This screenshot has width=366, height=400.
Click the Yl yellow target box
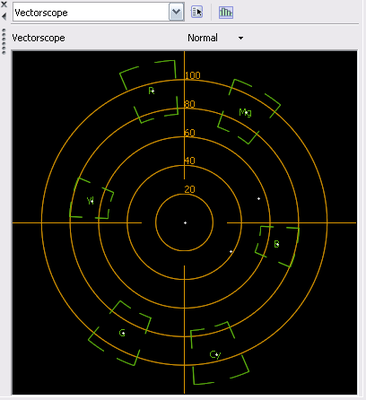coord(91,199)
